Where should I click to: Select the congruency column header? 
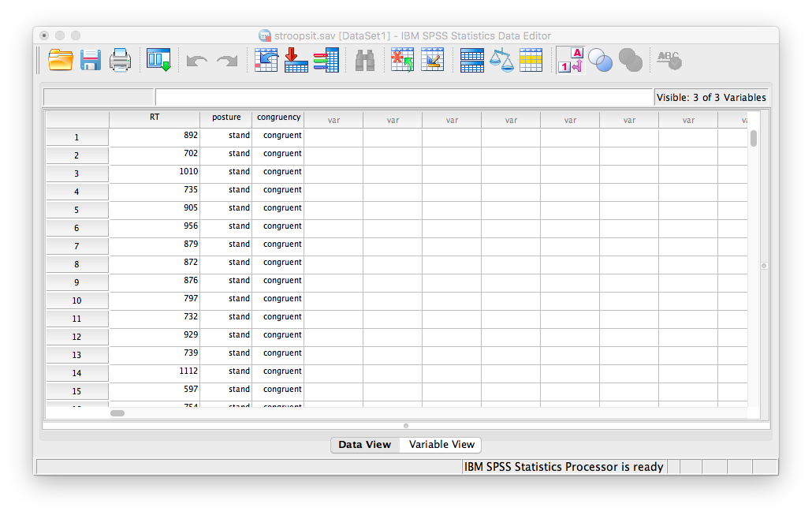click(278, 119)
